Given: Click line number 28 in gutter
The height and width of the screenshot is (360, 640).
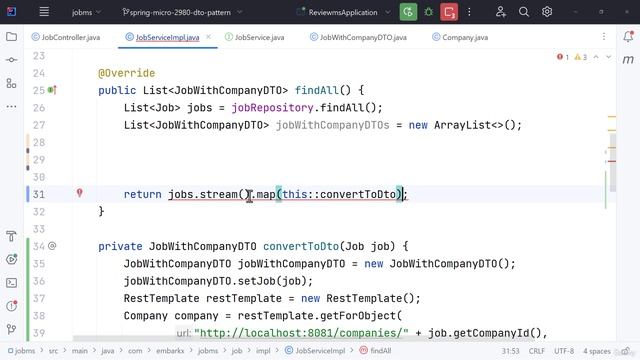Looking at the screenshot, I should (x=39, y=142).
